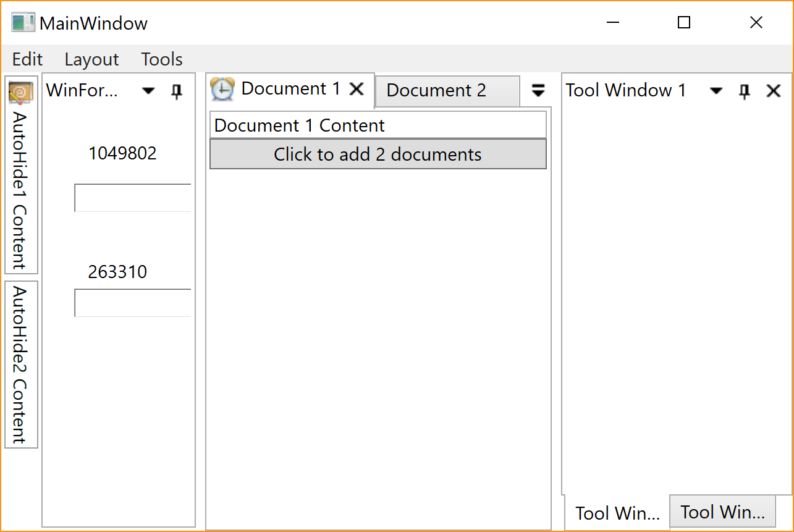This screenshot has width=794, height=532.
Task: Focus the text box below 263310
Action: 133,303
